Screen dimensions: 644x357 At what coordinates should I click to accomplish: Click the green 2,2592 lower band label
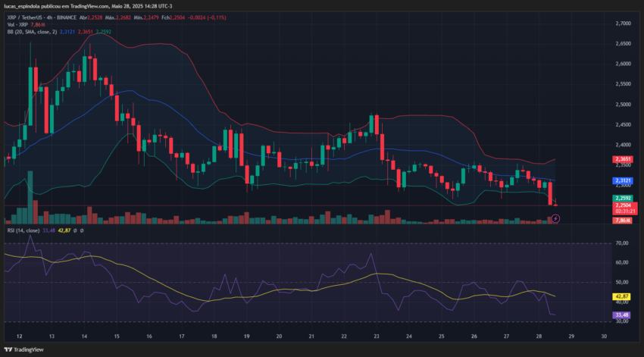[623, 199]
